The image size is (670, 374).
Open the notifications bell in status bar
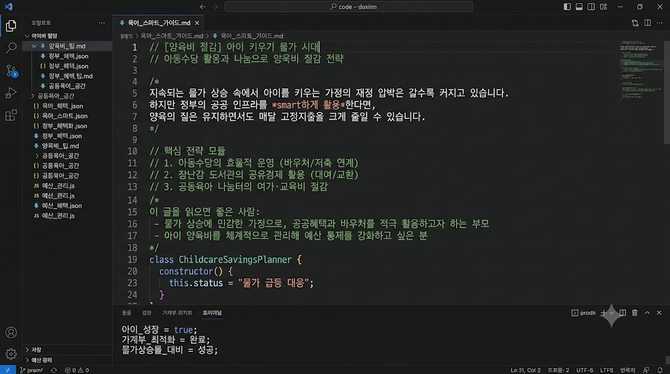660,370
